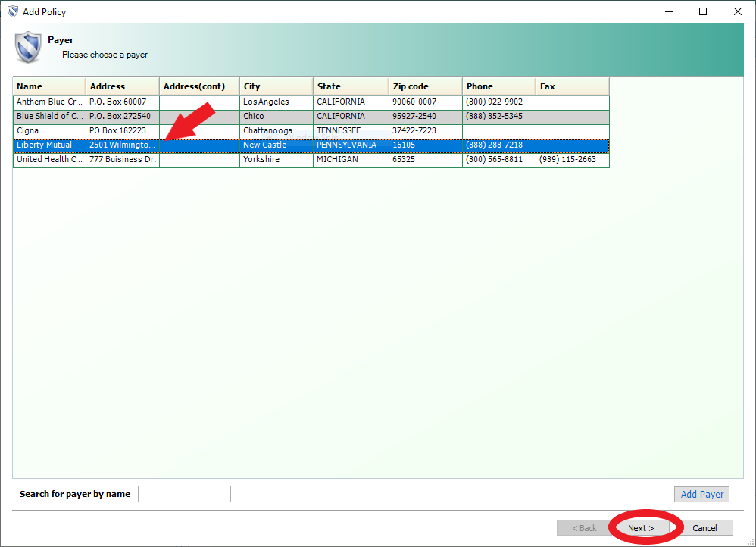756x547 pixels.
Task: Sort by the Zip code column header
Action: coord(425,86)
